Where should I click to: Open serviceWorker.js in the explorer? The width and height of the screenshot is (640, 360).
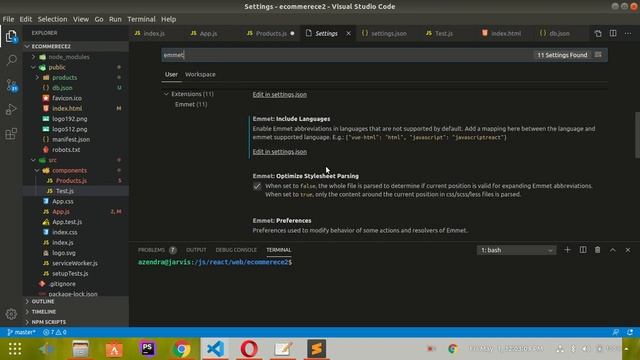coord(76,263)
